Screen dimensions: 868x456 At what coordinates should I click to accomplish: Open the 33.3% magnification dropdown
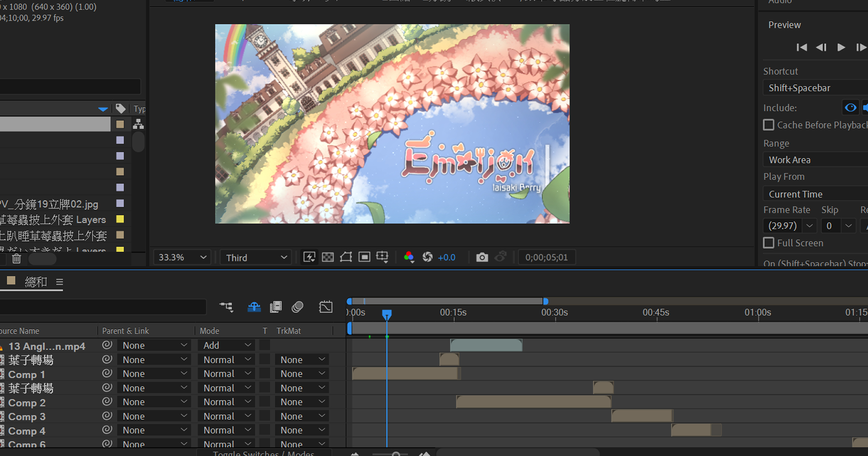pyautogui.click(x=182, y=257)
